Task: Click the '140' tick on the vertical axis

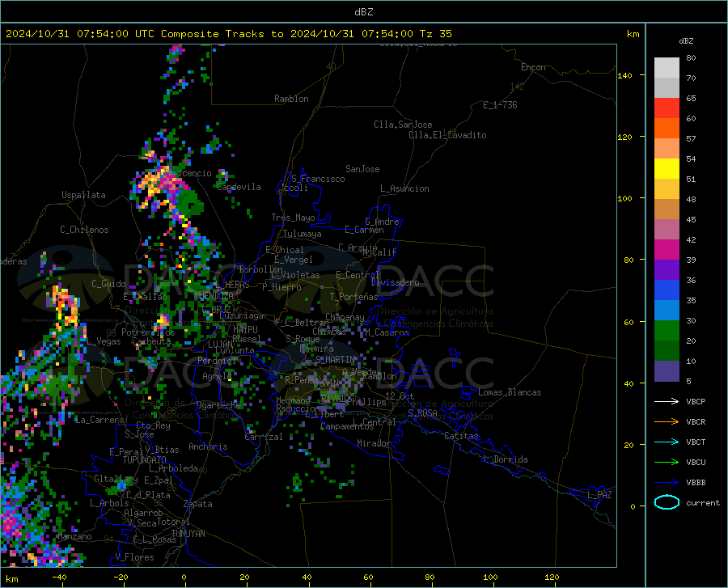Action: pyautogui.click(x=625, y=75)
